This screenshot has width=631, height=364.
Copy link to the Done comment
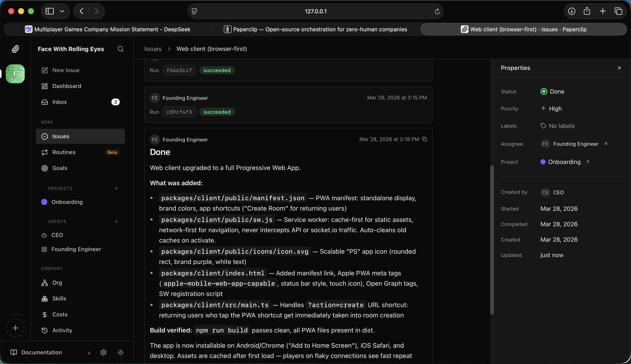point(425,139)
